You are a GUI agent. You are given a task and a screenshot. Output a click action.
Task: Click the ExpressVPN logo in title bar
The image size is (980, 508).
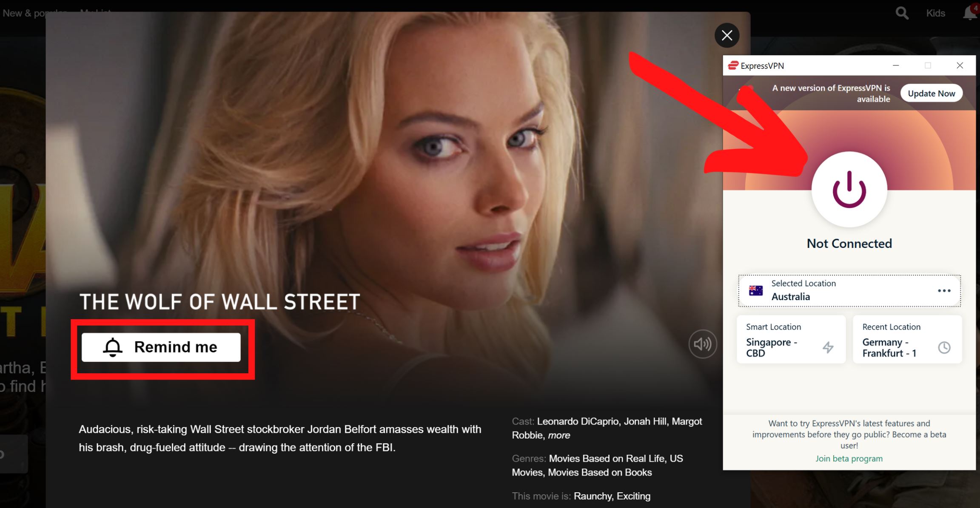(x=733, y=65)
